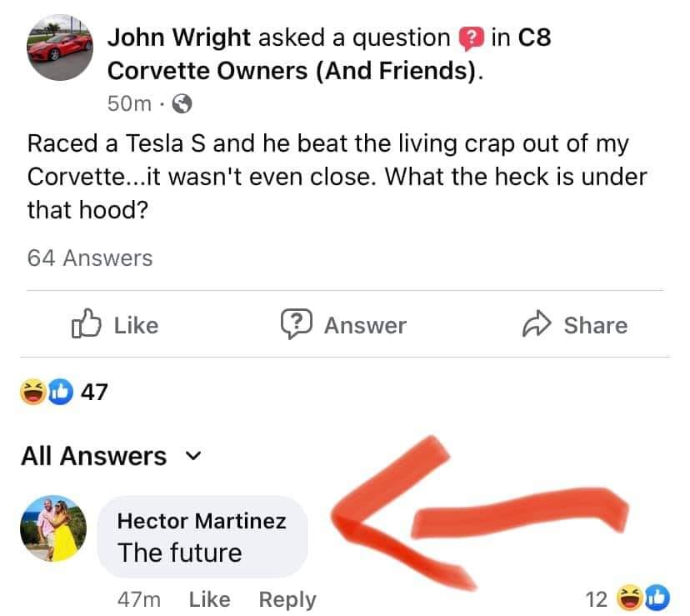Click the John Wright name link
The image size is (690, 616).
coord(179,38)
